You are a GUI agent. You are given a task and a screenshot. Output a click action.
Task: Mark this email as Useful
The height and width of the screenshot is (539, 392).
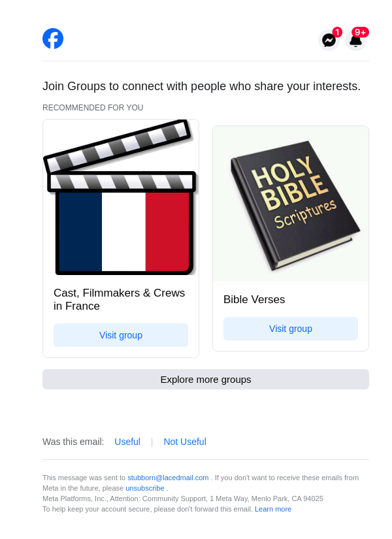(x=127, y=442)
